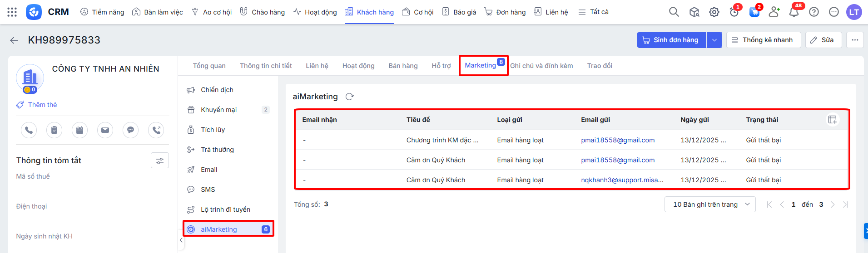Open the settings gear icon
The width and height of the screenshot is (868, 253).
(714, 12)
